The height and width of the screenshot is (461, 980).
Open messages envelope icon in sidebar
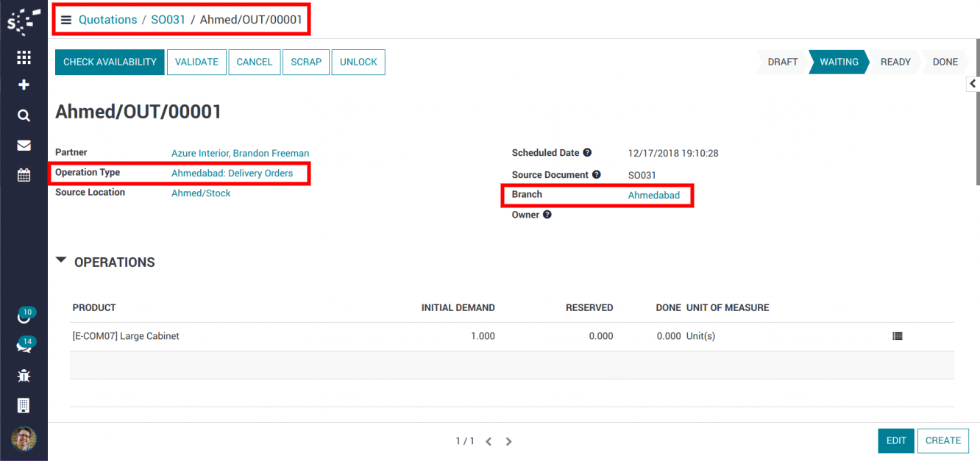(24, 146)
